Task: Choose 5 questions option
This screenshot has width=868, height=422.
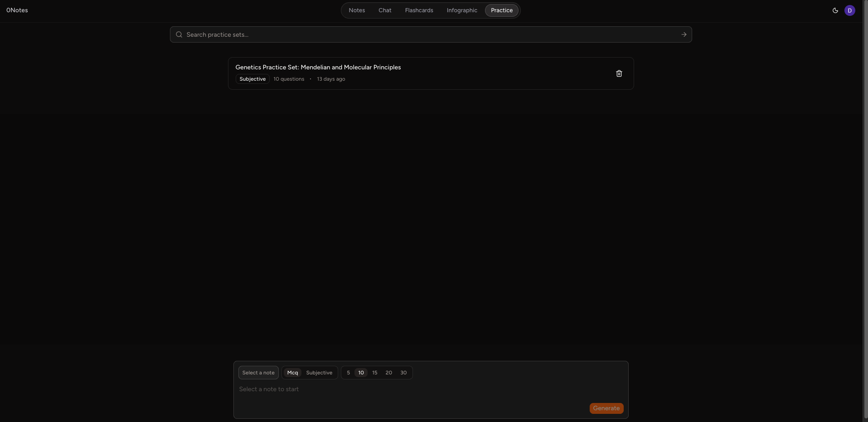Action: pyautogui.click(x=348, y=372)
